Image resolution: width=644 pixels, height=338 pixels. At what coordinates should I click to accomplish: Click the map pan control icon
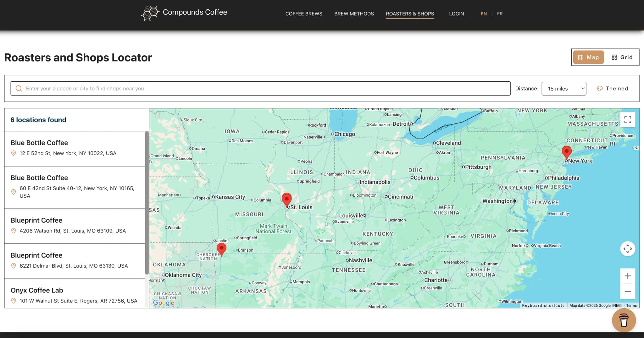[628, 248]
